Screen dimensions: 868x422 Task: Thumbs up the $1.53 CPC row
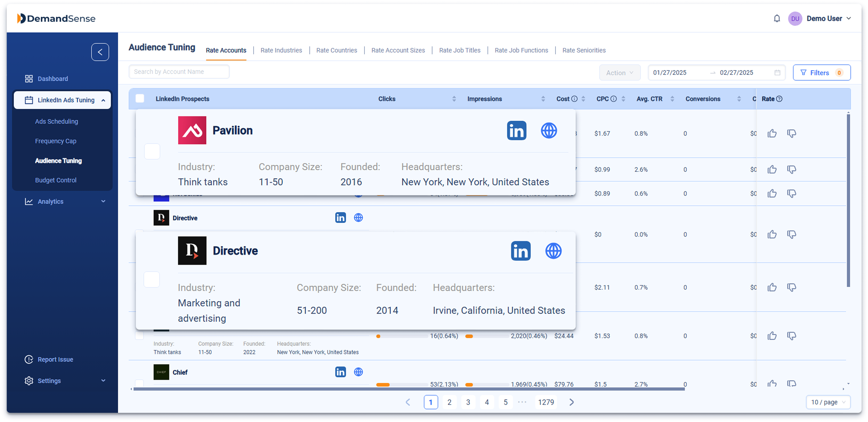click(x=772, y=336)
